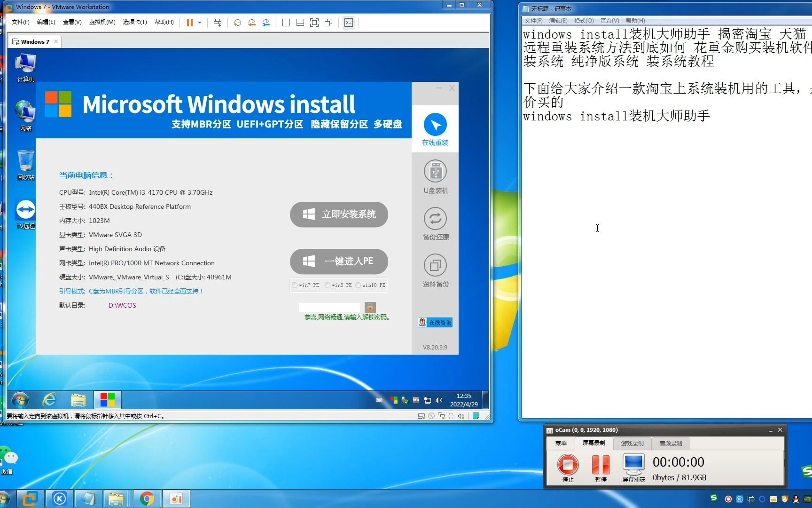Image resolution: width=812 pixels, height=508 pixels.
Task: Open the U盘装机 section
Action: [x=436, y=176]
